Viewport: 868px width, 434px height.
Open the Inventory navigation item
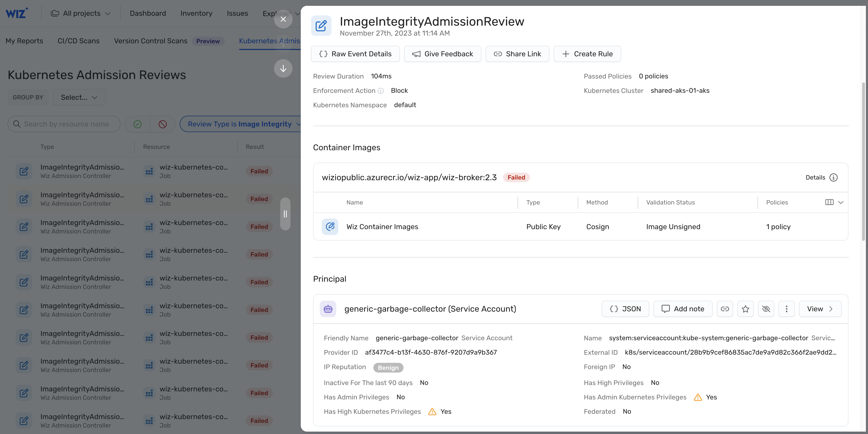196,14
